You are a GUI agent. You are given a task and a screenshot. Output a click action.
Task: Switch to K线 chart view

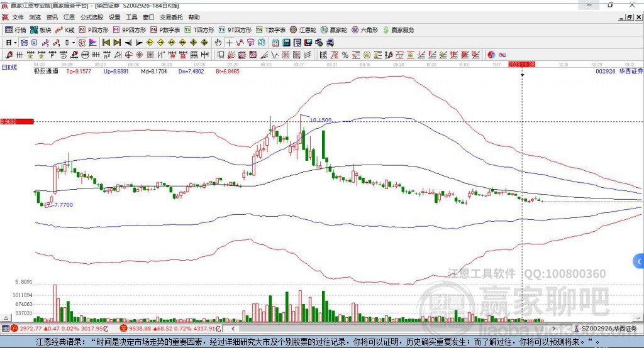click(65, 30)
